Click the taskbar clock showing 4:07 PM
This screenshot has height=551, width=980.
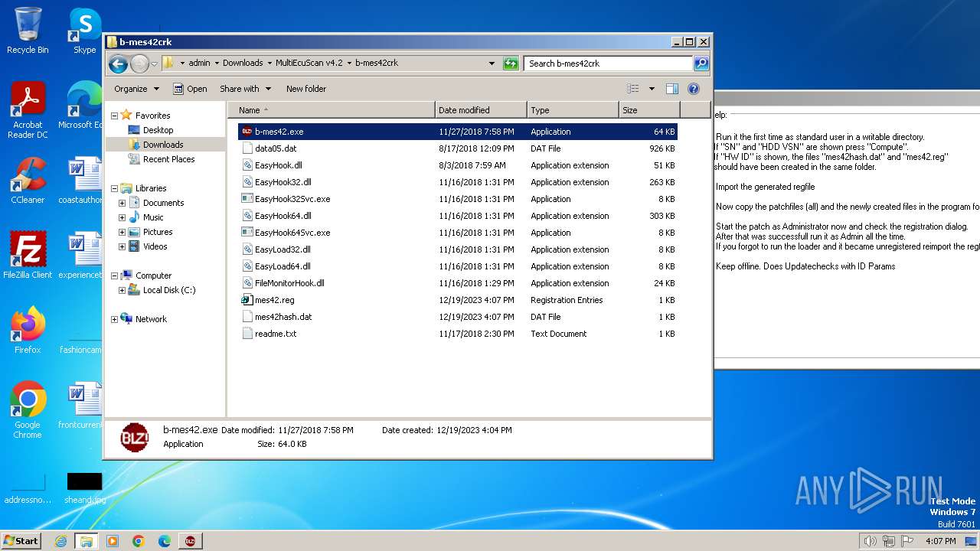(940, 541)
